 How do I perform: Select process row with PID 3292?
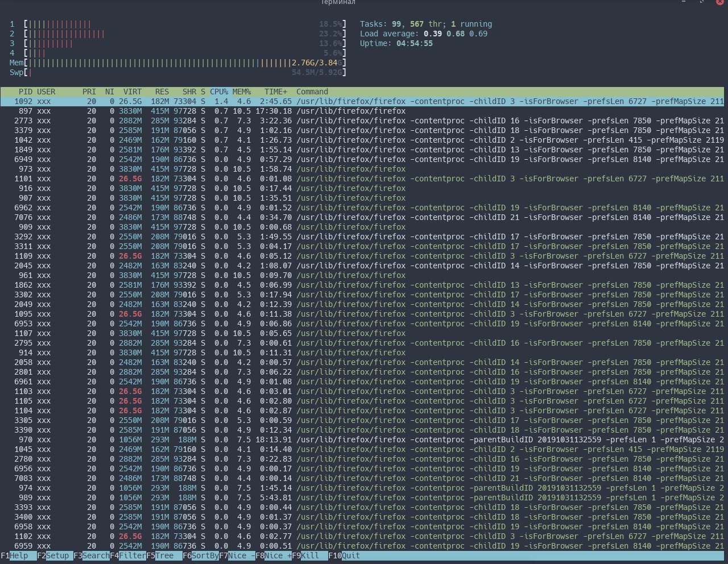pyautogui.click(x=362, y=237)
